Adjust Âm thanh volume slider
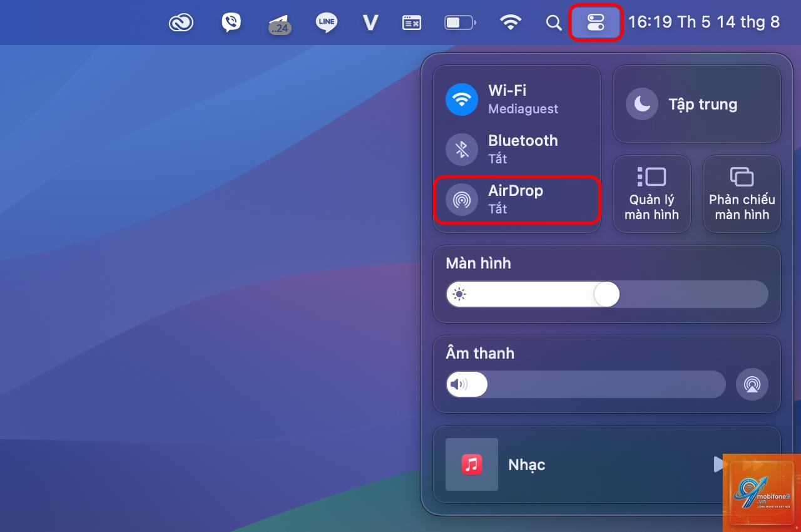The image size is (801, 532). pyautogui.click(x=586, y=384)
